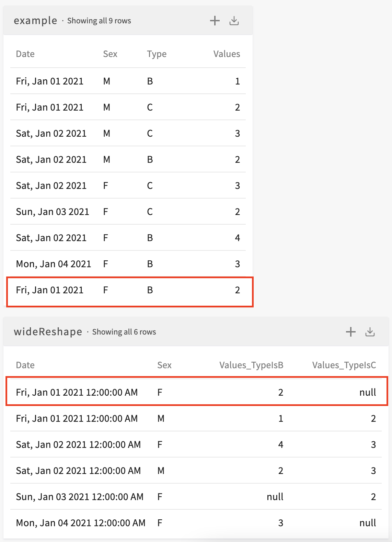Click the wideReshape table title
392x542 pixels.
tap(48, 332)
